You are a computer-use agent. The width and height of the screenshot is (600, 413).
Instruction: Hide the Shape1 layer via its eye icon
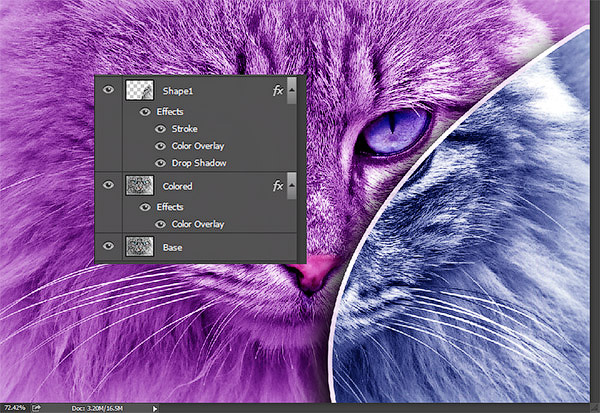click(109, 90)
